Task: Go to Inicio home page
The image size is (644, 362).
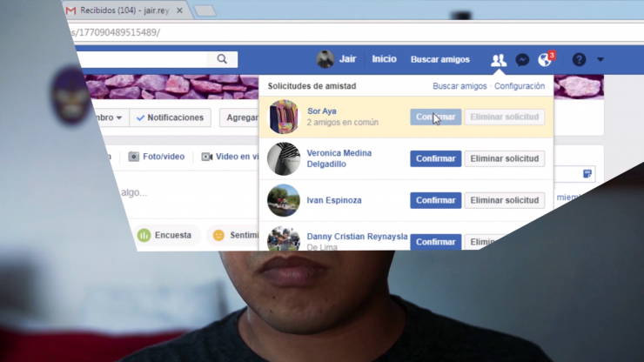Action: point(384,59)
